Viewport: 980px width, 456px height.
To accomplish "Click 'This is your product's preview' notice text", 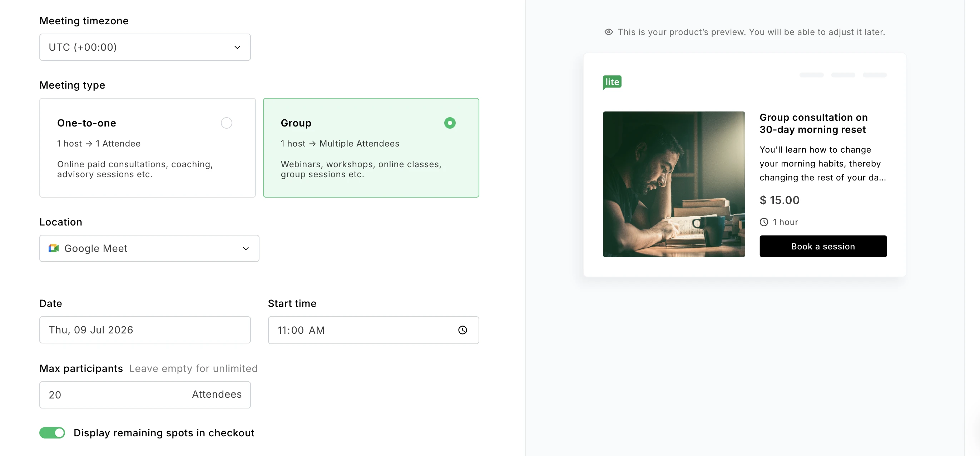I will [x=751, y=32].
